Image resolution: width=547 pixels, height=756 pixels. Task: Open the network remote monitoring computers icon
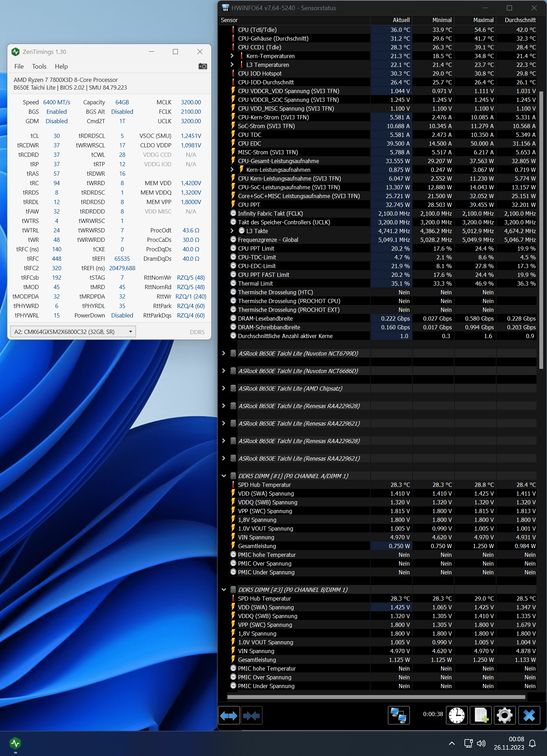pyautogui.click(x=399, y=715)
